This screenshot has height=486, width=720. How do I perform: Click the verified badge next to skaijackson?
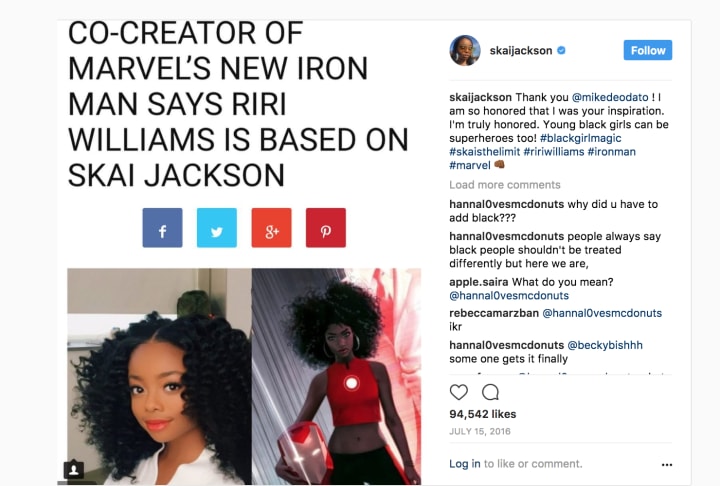pyautogui.click(x=561, y=51)
